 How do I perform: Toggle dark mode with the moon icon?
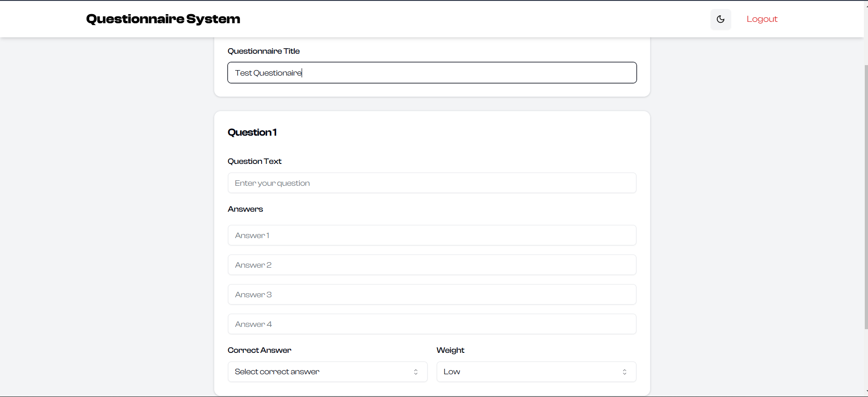[x=721, y=19]
